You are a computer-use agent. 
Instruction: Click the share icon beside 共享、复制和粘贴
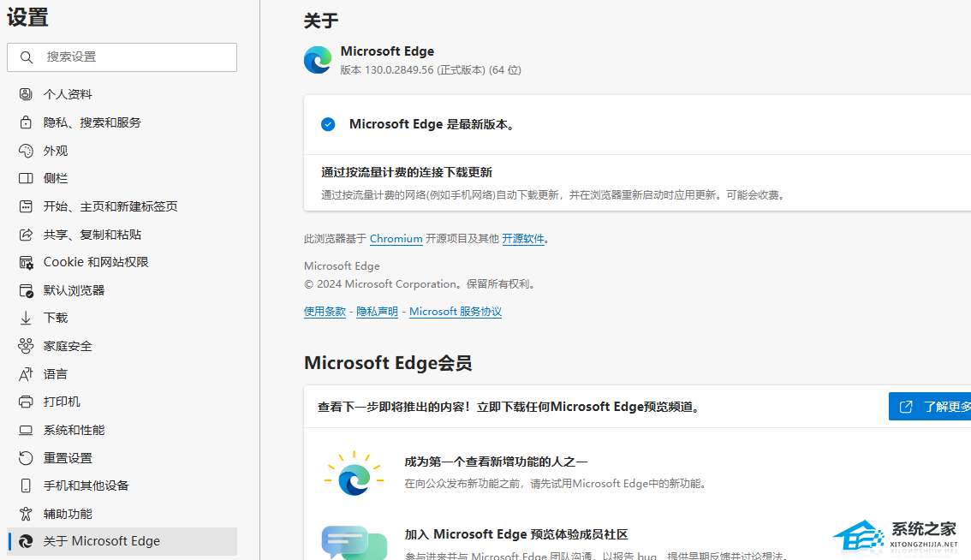(26, 234)
